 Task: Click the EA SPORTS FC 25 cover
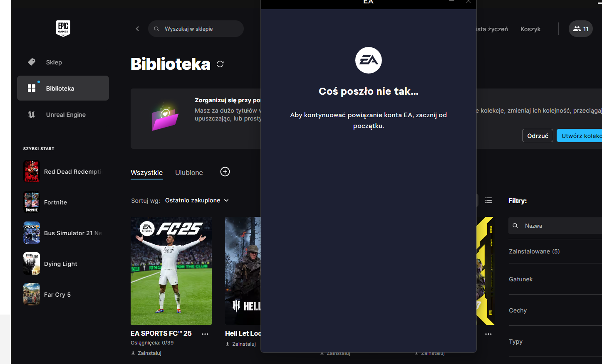[x=171, y=271]
